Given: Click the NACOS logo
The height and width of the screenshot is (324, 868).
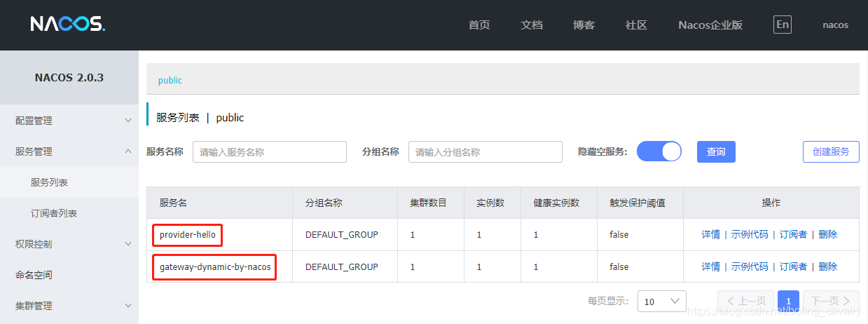Looking at the screenshot, I should click(68, 25).
